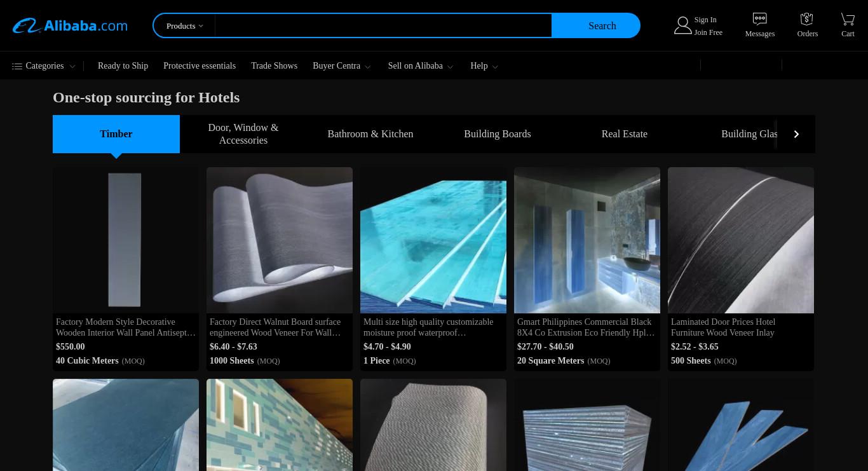Click the Search button
Image resolution: width=868 pixels, height=471 pixels.
tap(596, 25)
